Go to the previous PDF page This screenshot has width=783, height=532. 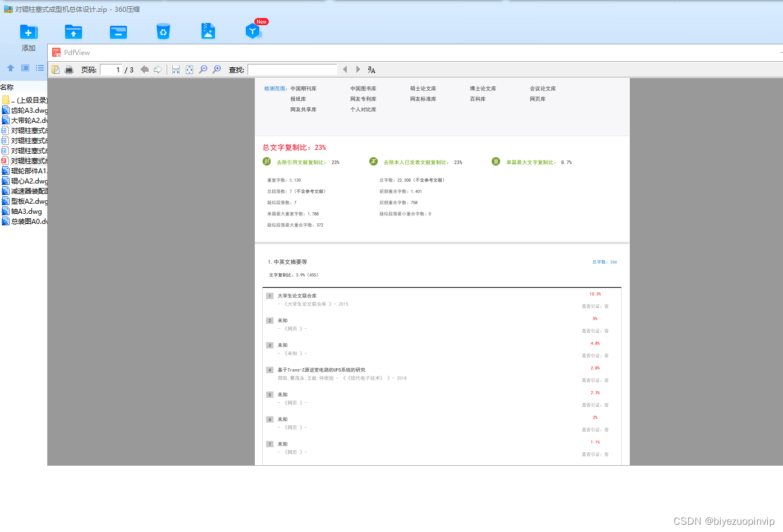pyautogui.click(x=144, y=70)
